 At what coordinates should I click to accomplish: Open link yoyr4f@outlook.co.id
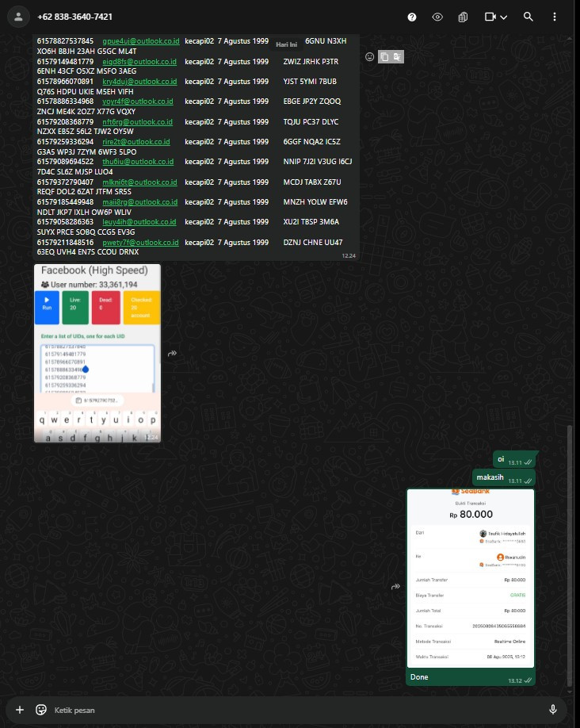[137, 102]
